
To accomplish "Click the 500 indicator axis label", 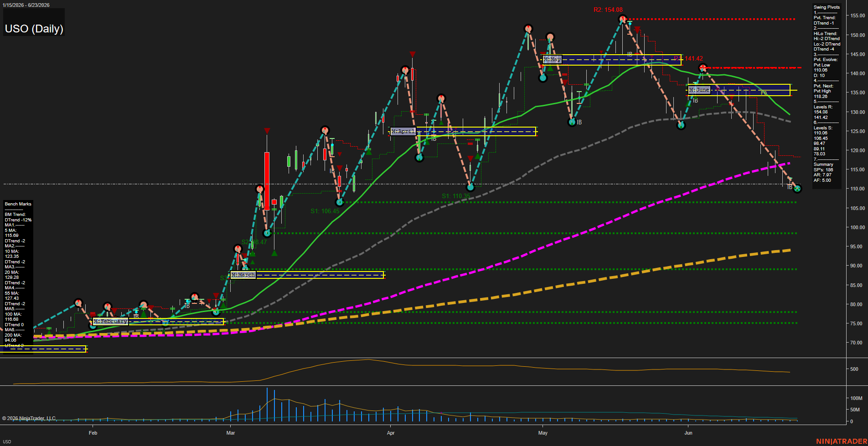I will (854, 369).
